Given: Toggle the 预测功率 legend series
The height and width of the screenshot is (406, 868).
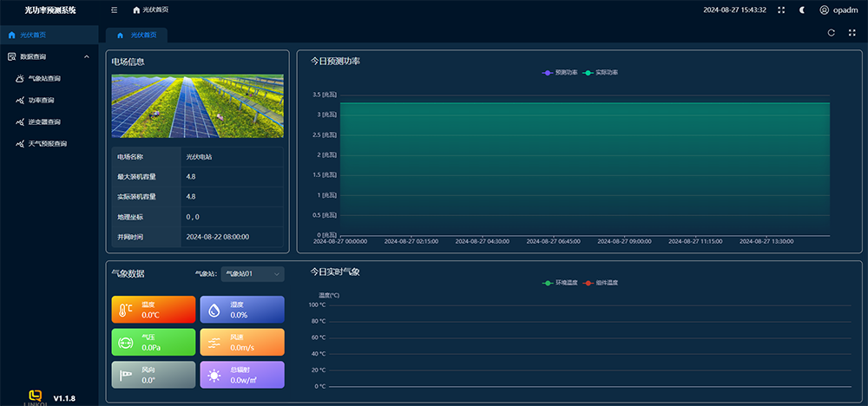Looking at the screenshot, I should 561,73.
